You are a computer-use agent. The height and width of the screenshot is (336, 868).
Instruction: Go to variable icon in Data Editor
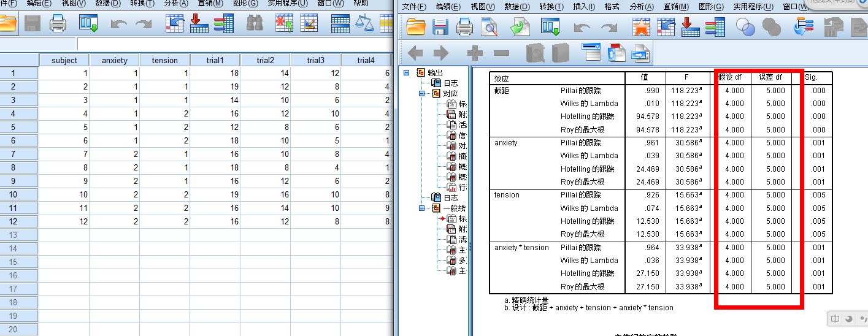[x=199, y=25]
